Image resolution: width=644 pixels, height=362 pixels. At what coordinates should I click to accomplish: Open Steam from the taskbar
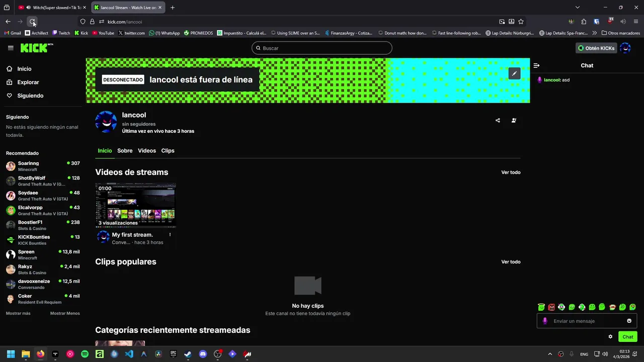click(188, 354)
